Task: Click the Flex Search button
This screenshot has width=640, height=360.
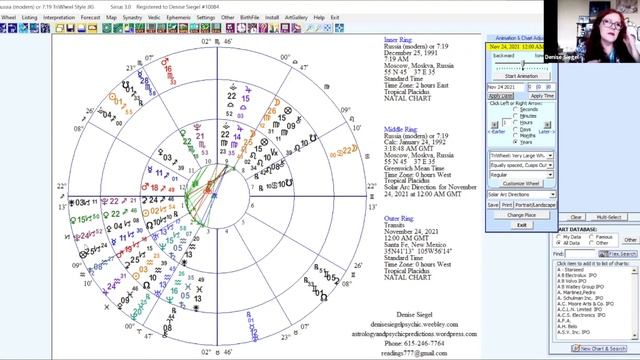Action: [x=618, y=254]
